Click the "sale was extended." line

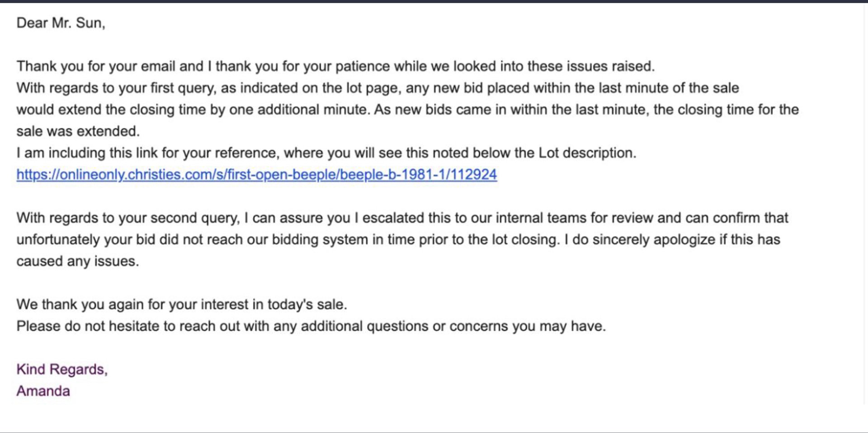(78, 131)
